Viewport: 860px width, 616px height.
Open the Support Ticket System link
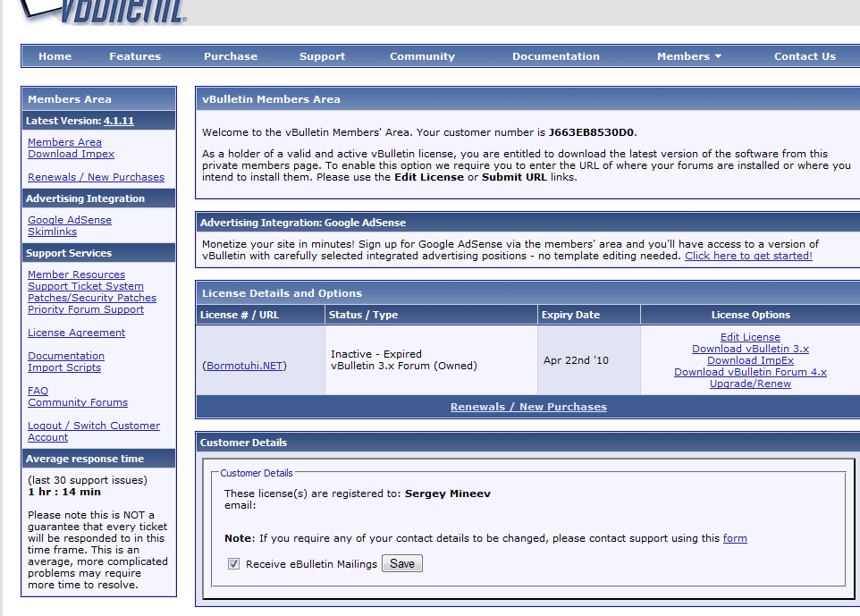click(x=86, y=286)
